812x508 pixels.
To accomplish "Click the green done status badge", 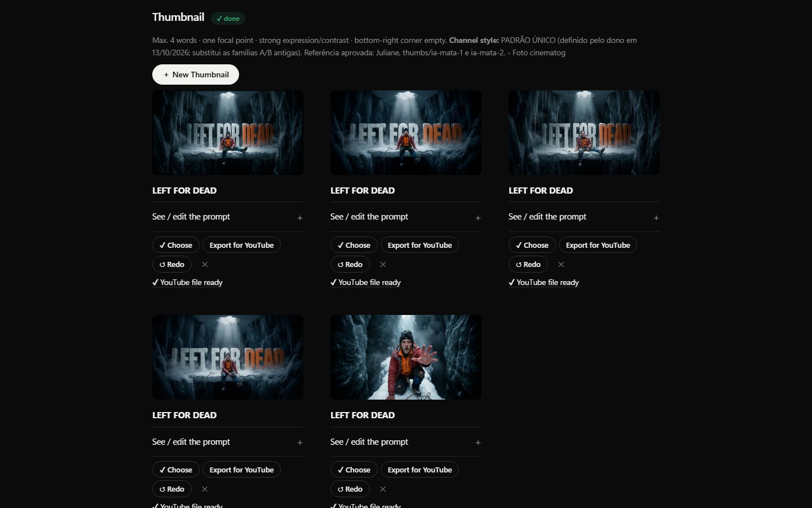I will point(228,18).
